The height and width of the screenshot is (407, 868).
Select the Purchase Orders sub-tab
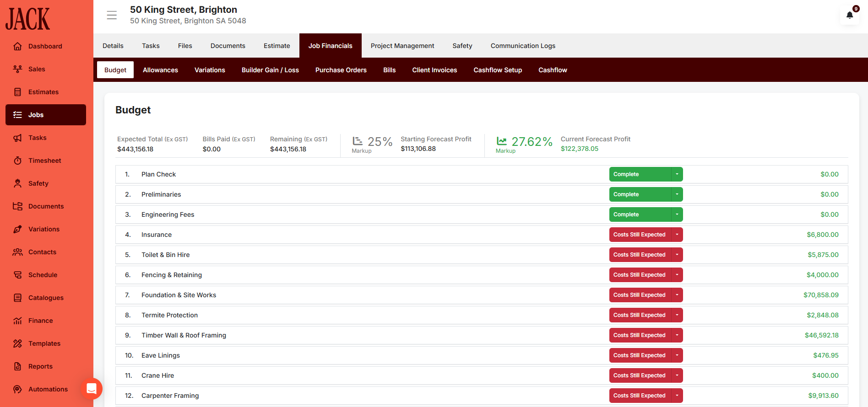[x=341, y=70]
